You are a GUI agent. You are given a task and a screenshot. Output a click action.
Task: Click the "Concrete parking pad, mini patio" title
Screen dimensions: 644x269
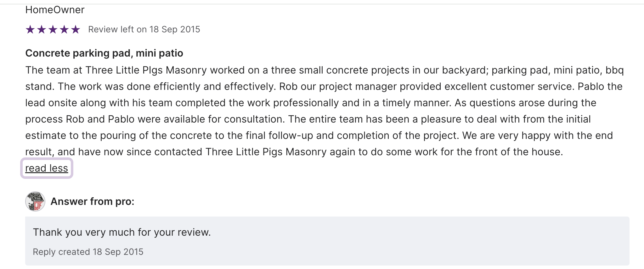tap(104, 53)
